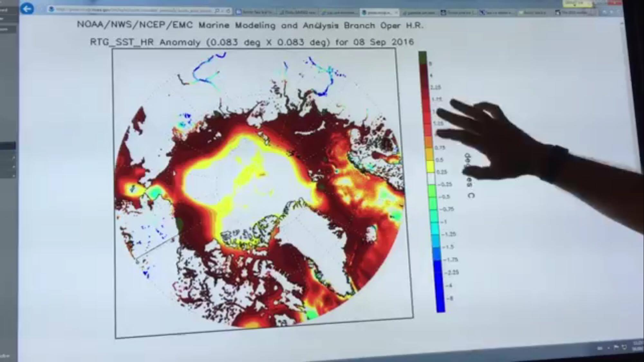The width and height of the screenshot is (644, 362).
Task: Click the network tray icon in taskbar
Action: point(624,347)
